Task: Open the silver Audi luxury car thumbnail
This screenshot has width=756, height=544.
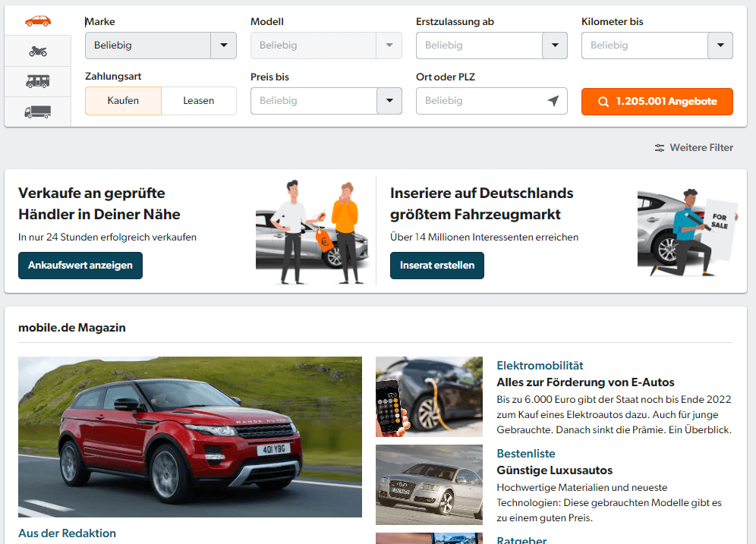Action: click(429, 485)
